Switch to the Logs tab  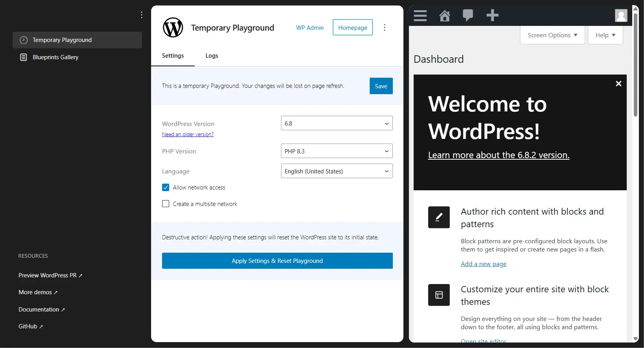(x=212, y=56)
